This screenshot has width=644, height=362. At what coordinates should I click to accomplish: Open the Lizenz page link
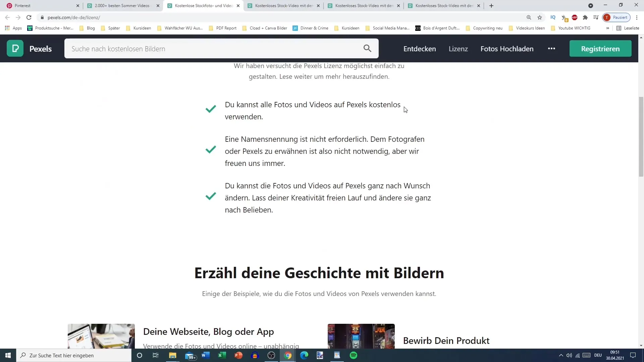458,49
